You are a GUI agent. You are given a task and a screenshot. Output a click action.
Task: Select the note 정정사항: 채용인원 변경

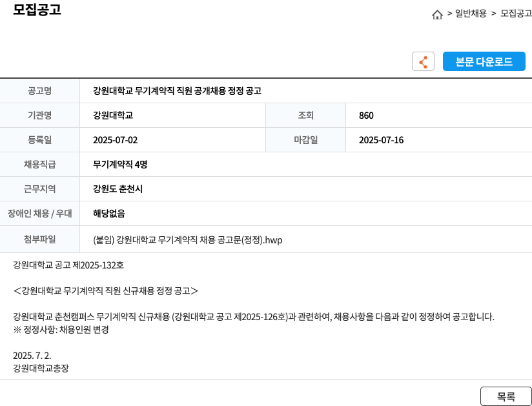pos(61,330)
